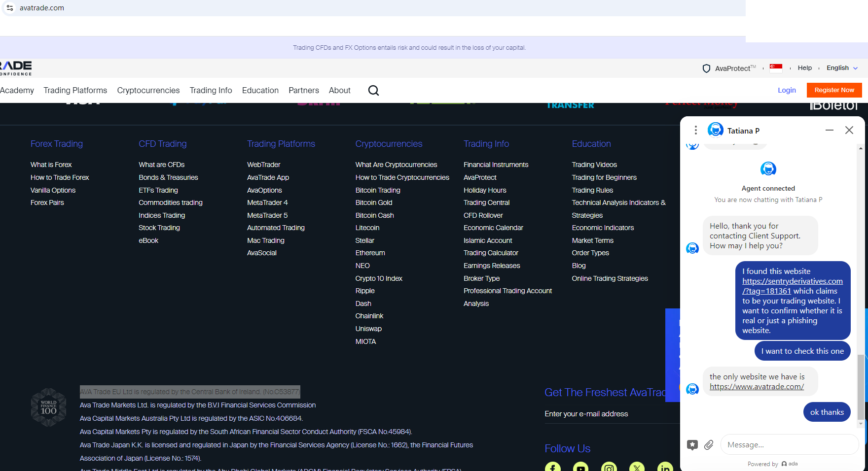Viewport: 868px width, 471px height.
Task: Open the chat options three-dot menu
Action: coord(695,130)
